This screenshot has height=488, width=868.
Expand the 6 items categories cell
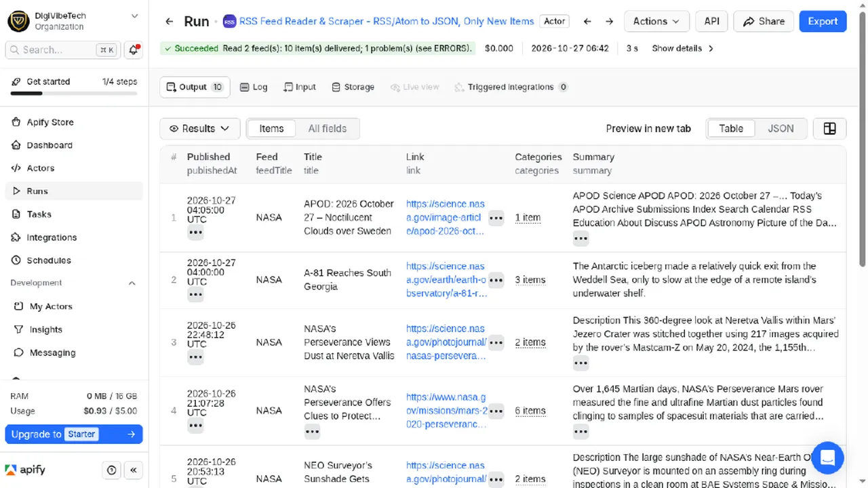(x=530, y=411)
